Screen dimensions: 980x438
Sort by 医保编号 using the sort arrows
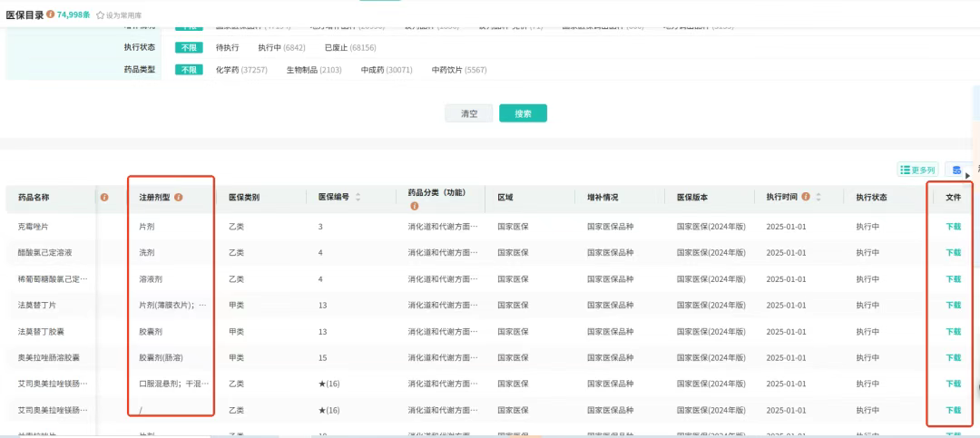pos(358,197)
